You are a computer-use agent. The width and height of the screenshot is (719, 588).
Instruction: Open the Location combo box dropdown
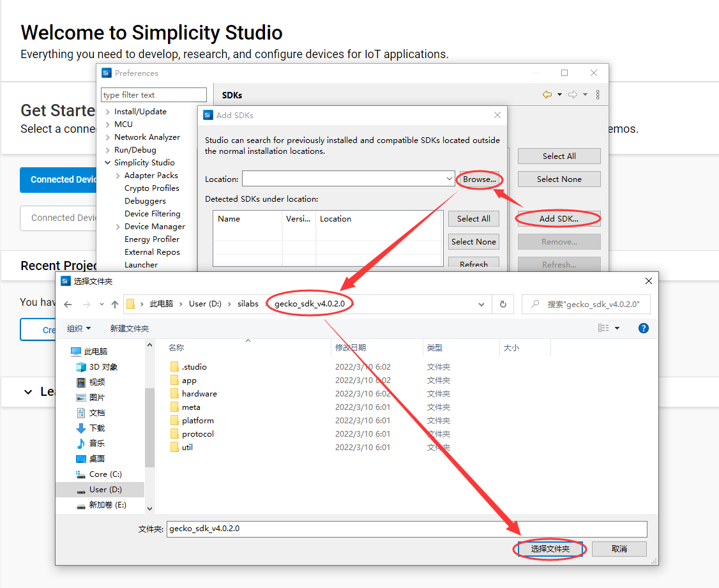click(449, 179)
